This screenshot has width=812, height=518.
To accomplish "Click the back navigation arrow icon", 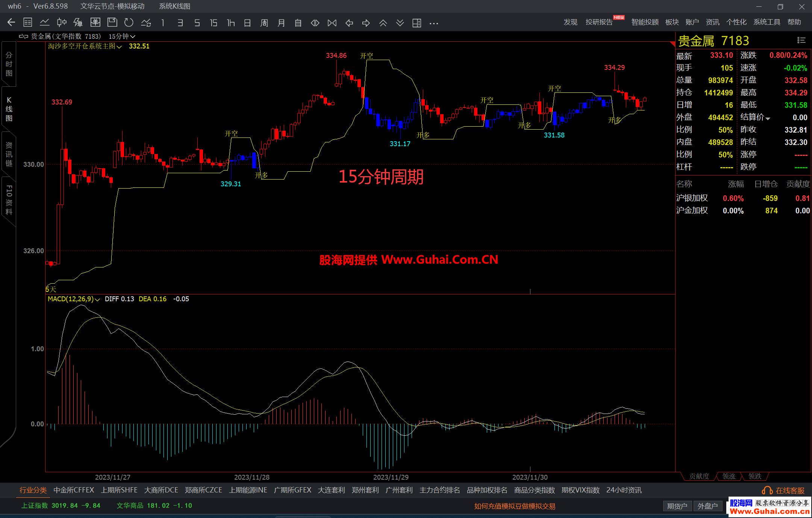I will (x=11, y=23).
